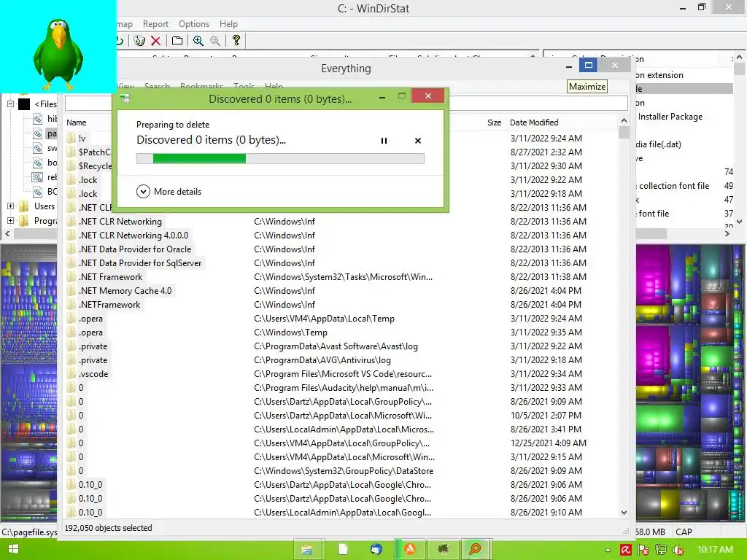Open the Windows Start button

click(x=13, y=549)
